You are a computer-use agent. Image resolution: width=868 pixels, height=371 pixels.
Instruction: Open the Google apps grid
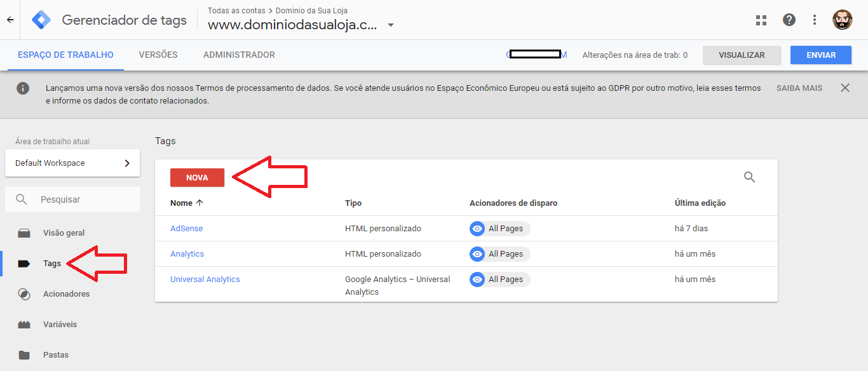761,20
